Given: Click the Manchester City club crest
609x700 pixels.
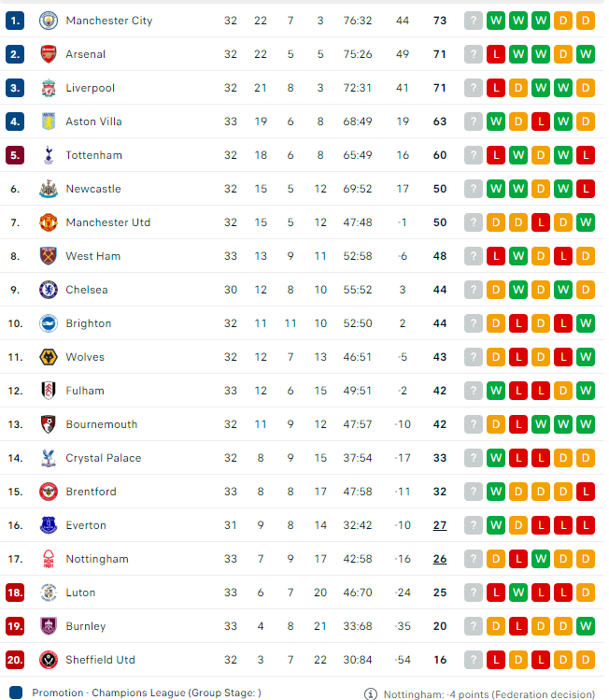Looking at the screenshot, I should click(x=48, y=21).
